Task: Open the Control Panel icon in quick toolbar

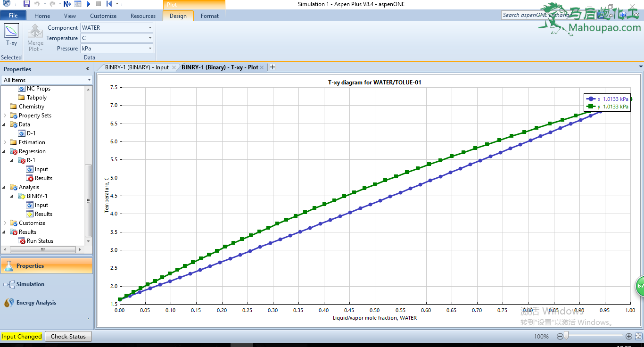Action: (78, 4)
